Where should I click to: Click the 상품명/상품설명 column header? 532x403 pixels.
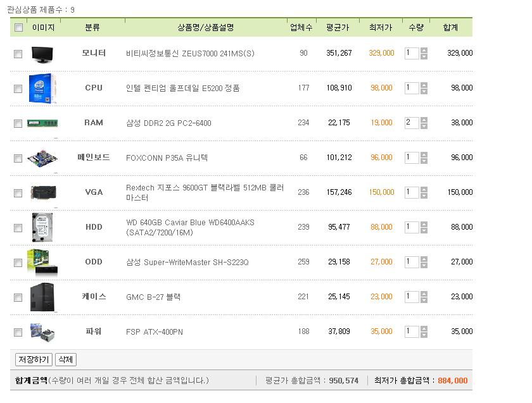click(x=206, y=27)
